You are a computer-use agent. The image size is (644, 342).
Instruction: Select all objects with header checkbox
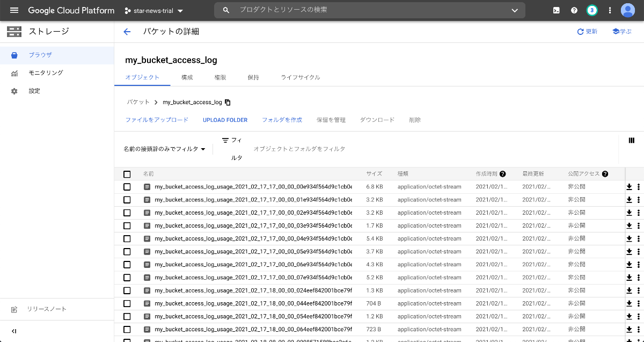click(x=127, y=174)
